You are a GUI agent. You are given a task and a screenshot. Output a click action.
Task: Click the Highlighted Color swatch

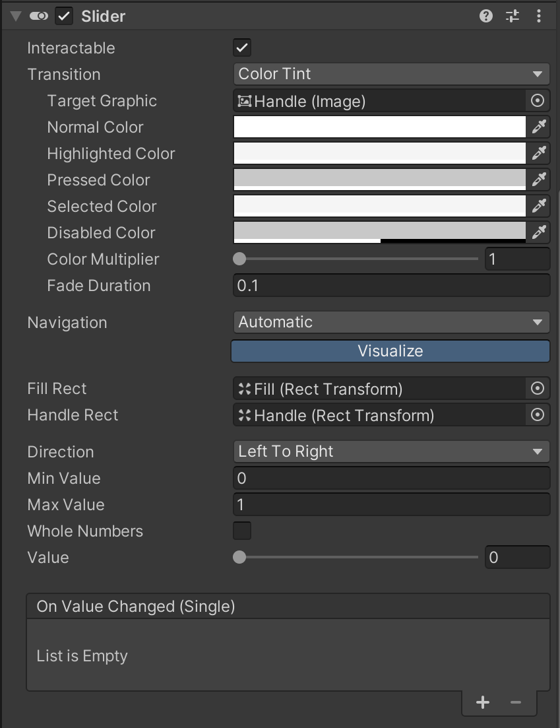point(380,153)
